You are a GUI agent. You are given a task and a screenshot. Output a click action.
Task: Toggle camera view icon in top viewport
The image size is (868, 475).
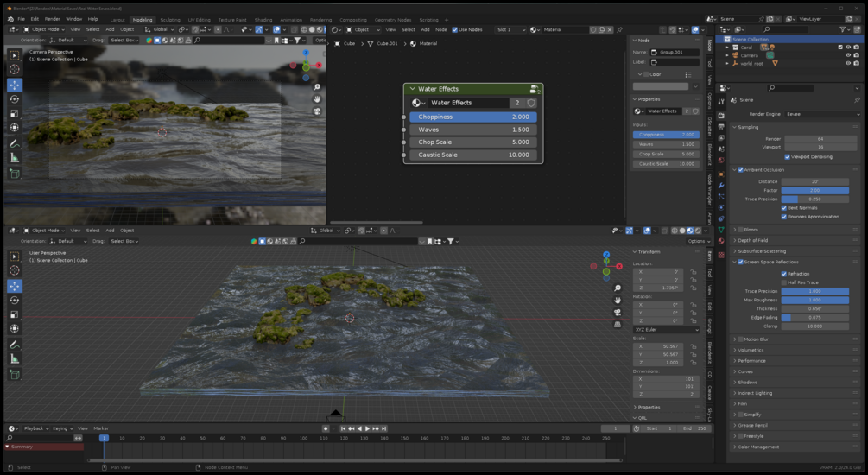pyautogui.click(x=317, y=111)
